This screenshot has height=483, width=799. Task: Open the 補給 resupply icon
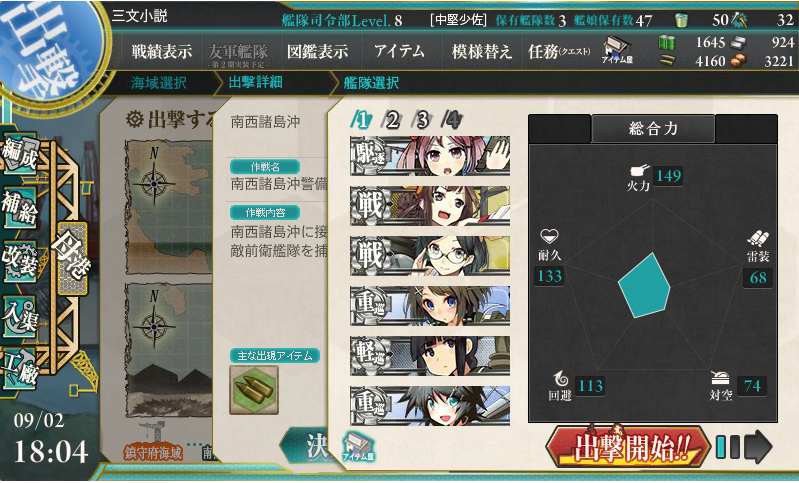20,207
